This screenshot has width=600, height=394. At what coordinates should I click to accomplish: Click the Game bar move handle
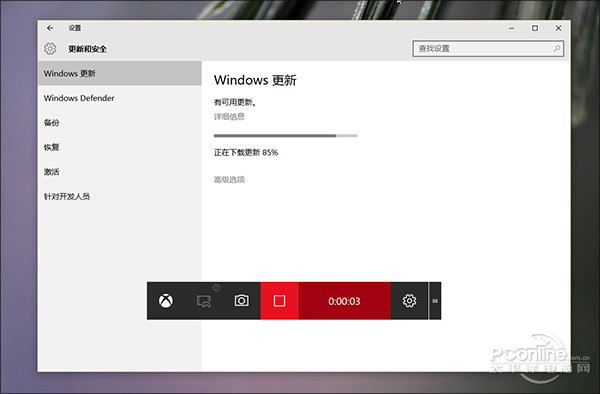435,301
